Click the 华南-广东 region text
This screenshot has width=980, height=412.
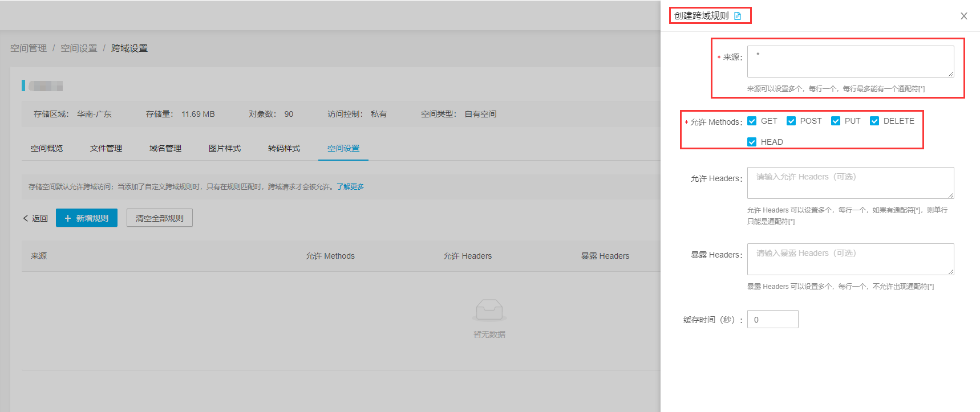click(x=95, y=114)
